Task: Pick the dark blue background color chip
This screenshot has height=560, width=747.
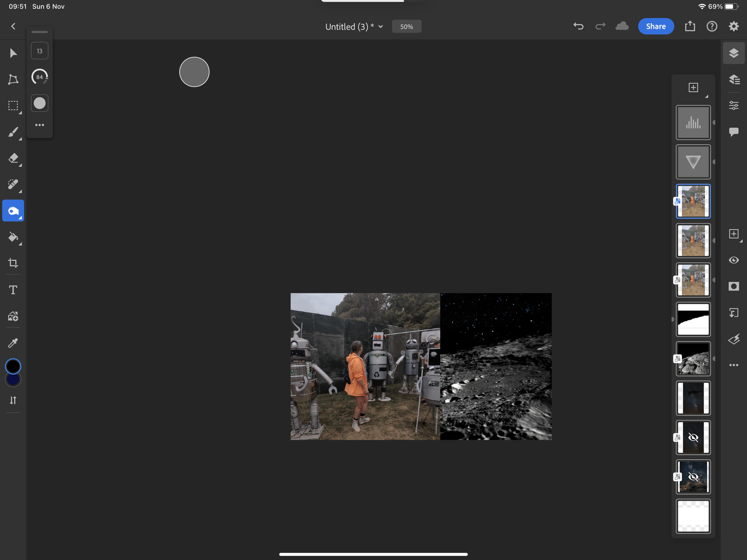Action: pos(13,380)
